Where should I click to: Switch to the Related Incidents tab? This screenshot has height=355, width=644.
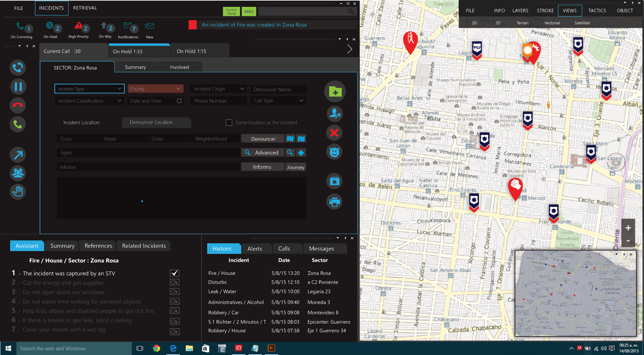(x=144, y=246)
